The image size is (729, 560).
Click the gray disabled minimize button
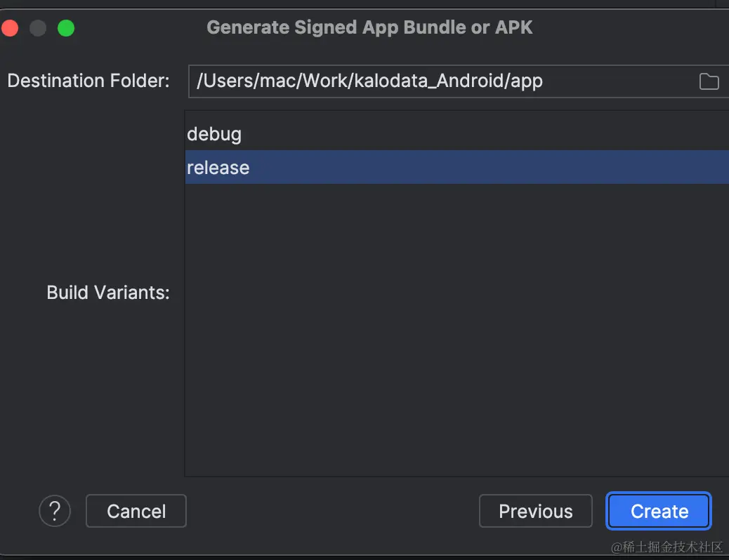[x=38, y=28]
